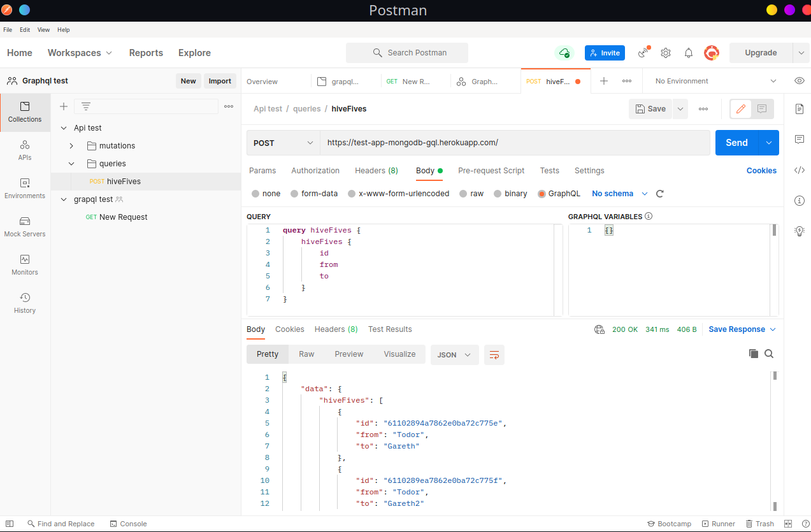Open the Send button dropdown arrow

coord(769,143)
